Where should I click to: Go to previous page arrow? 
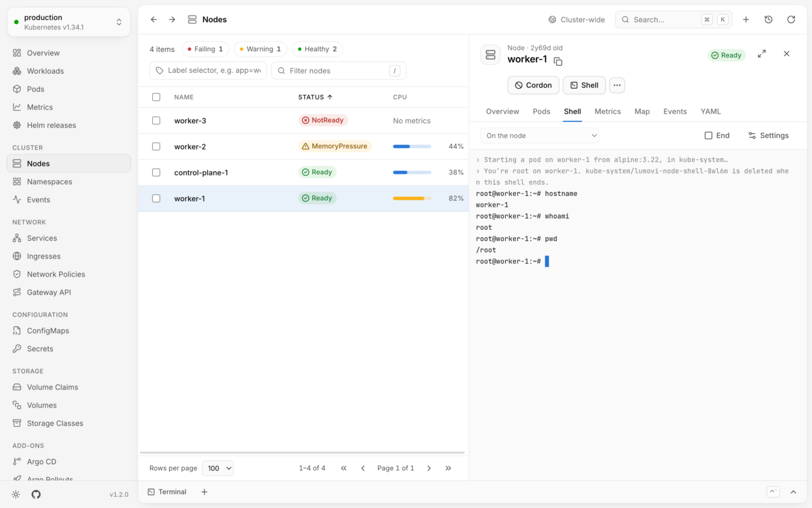(363, 468)
